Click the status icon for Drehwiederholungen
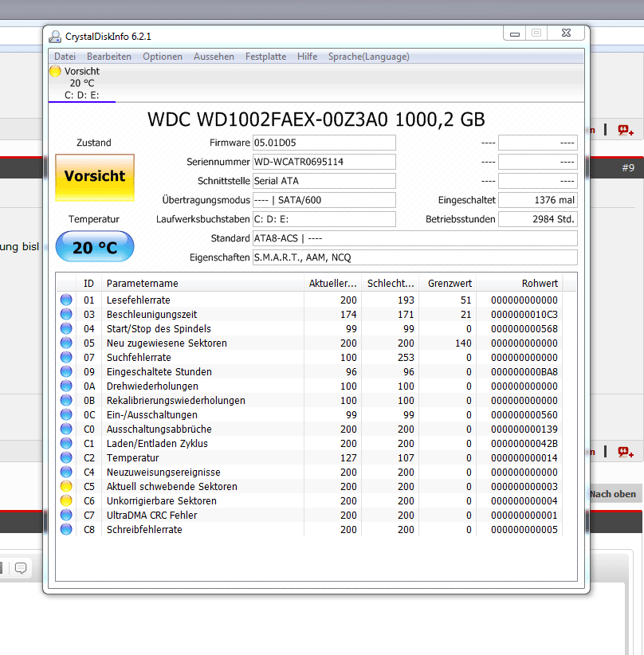The width and height of the screenshot is (644, 655). coord(66,386)
